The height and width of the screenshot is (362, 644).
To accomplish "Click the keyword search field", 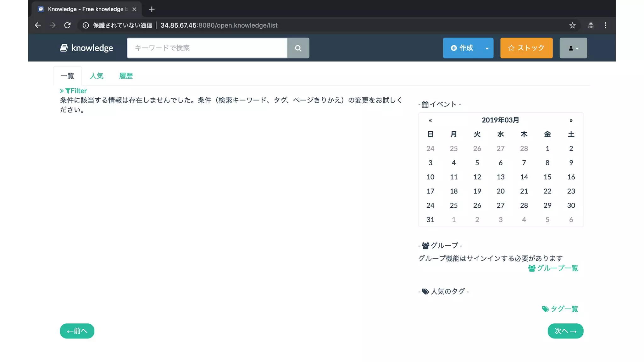I will pos(207,48).
